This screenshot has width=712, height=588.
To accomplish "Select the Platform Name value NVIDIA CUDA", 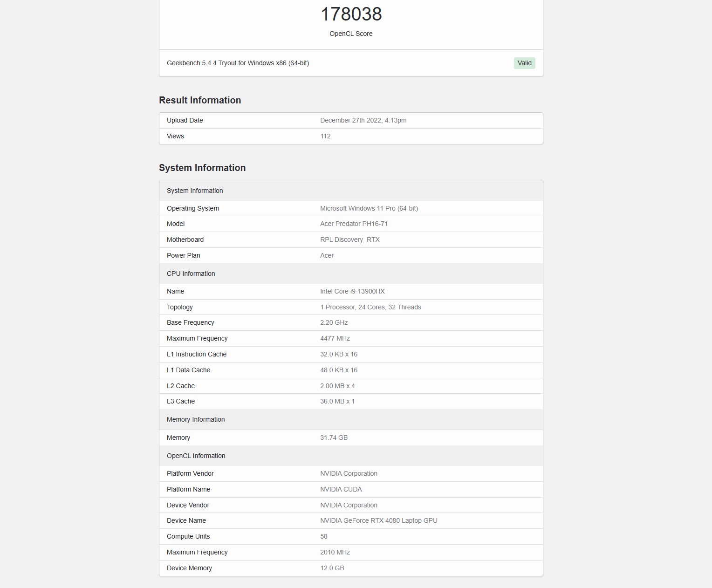I will (x=341, y=489).
